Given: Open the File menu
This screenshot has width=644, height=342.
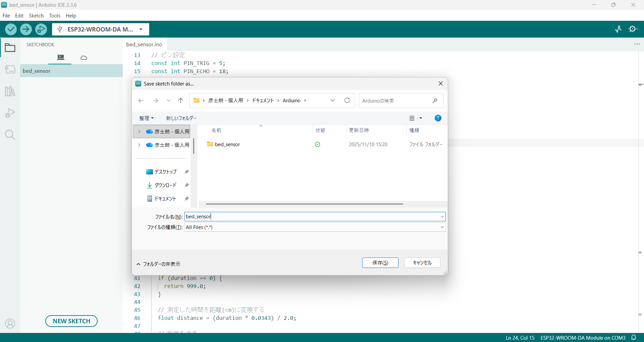Looking at the screenshot, I should (x=6, y=15).
